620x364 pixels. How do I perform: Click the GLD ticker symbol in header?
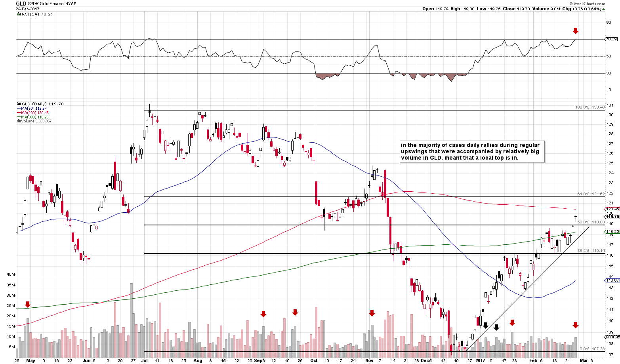(x=21, y=4)
